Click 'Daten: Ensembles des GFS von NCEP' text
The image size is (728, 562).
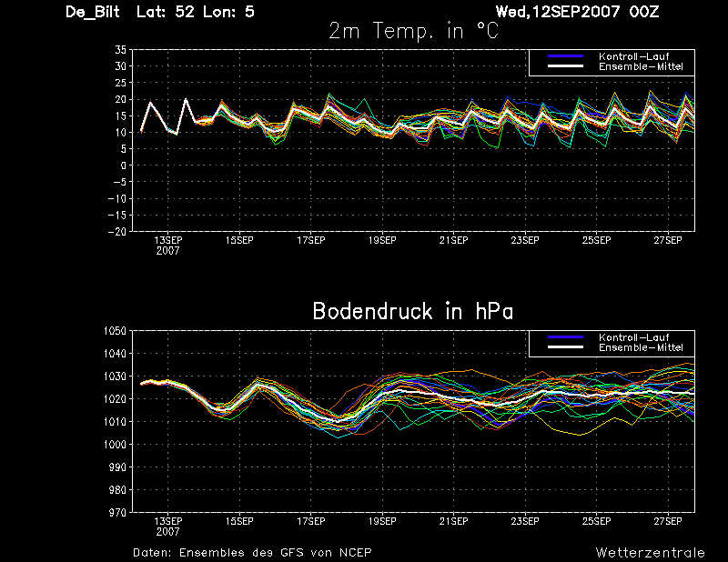pyautogui.click(x=252, y=553)
